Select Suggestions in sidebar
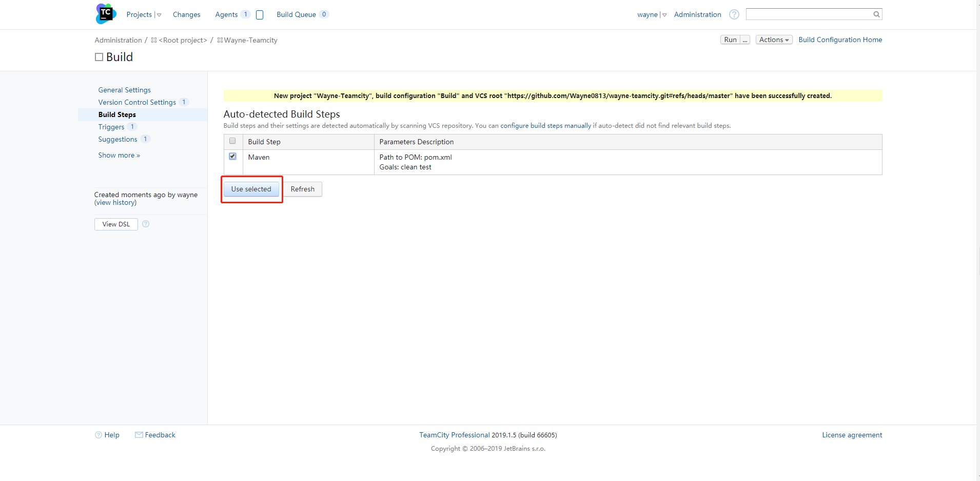This screenshot has width=980, height=481. pyautogui.click(x=117, y=139)
